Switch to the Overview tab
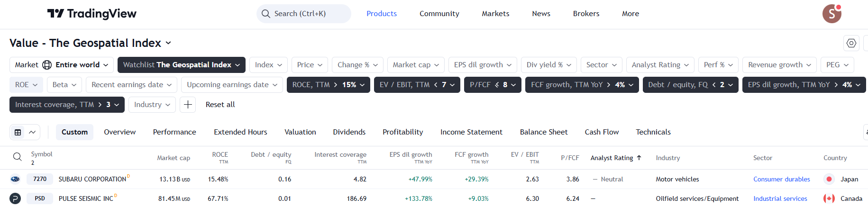Viewport: 868px width, 207px height. tap(120, 132)
